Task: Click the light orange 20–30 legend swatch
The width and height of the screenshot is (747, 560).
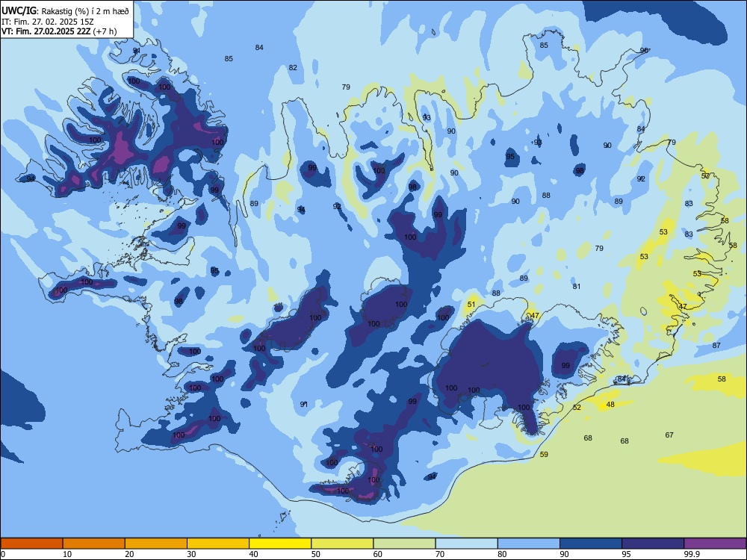Action: 156,544
